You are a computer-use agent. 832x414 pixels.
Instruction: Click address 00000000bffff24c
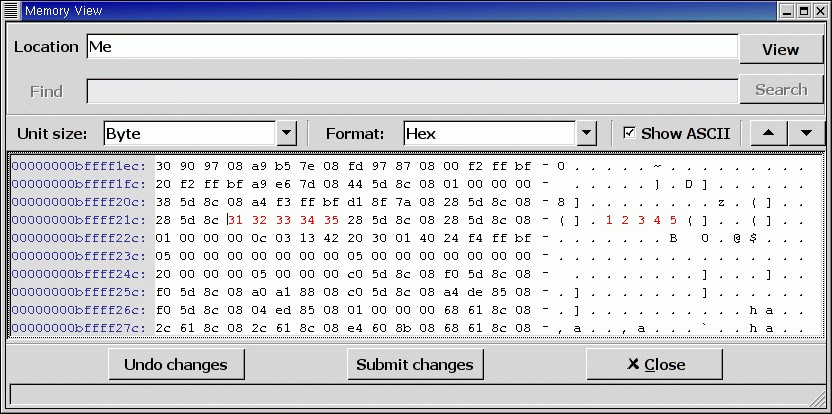[79, 274]
